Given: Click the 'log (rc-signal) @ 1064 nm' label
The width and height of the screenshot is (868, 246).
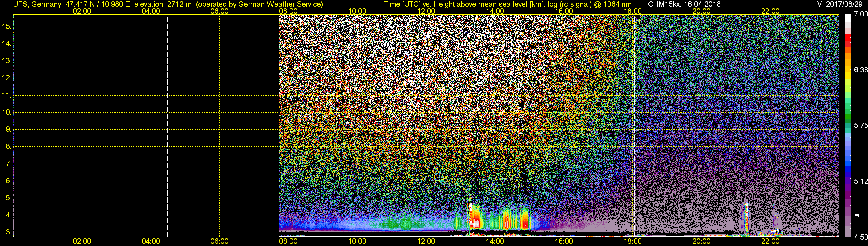Looking at the screenshot, I should point(589,4).
